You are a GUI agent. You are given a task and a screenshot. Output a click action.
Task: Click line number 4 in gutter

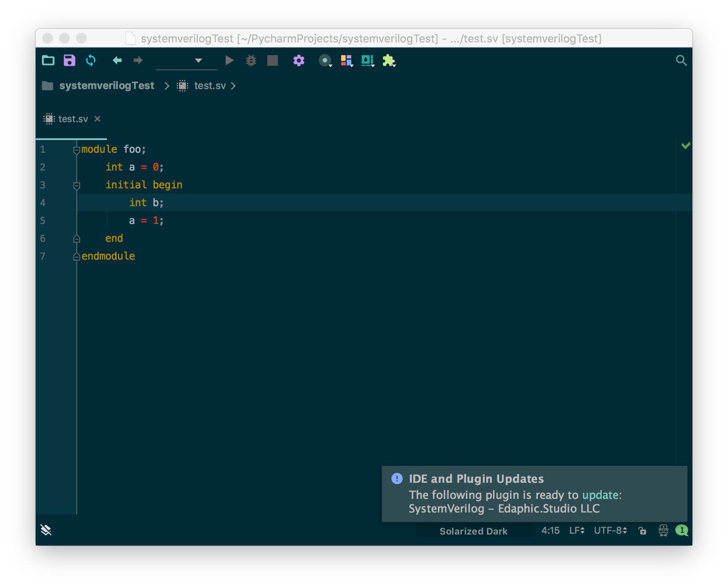[x=42, y=203]
